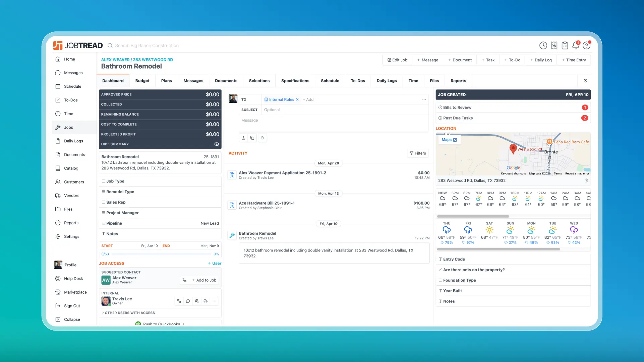Toggle the pets on property checkbox field

[513, 270]
